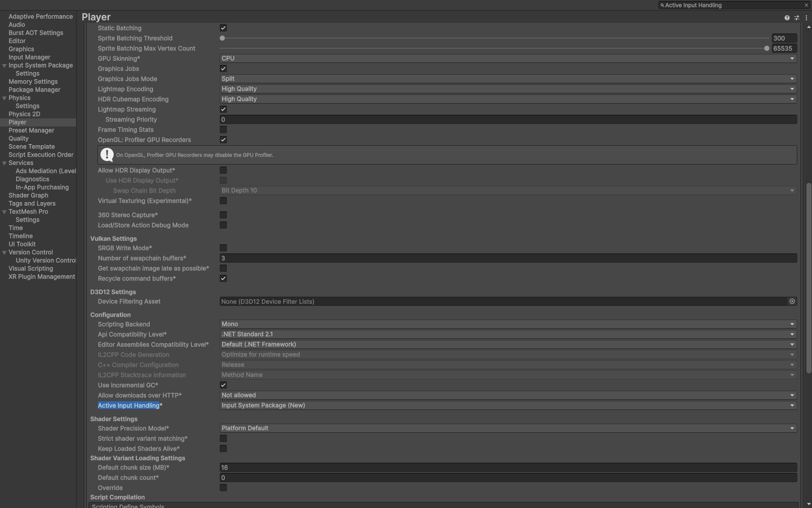Click the warning icon in OpenGL info box

(x=107, y=155)
